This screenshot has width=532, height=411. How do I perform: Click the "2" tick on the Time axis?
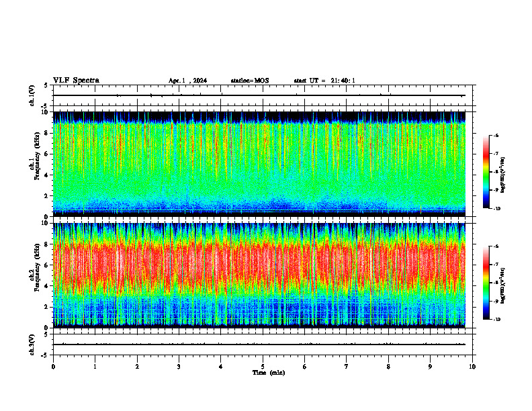[x=137, y=367]
